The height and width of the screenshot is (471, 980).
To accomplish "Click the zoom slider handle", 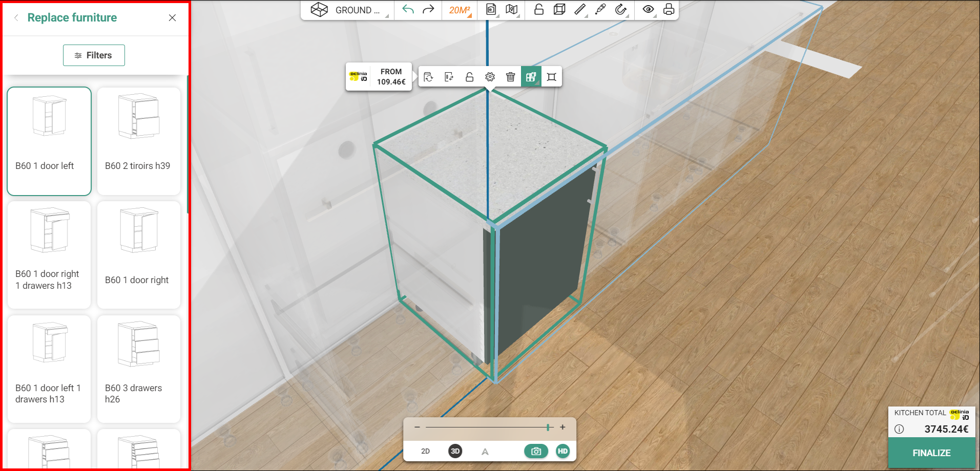I will click(548, 427).
